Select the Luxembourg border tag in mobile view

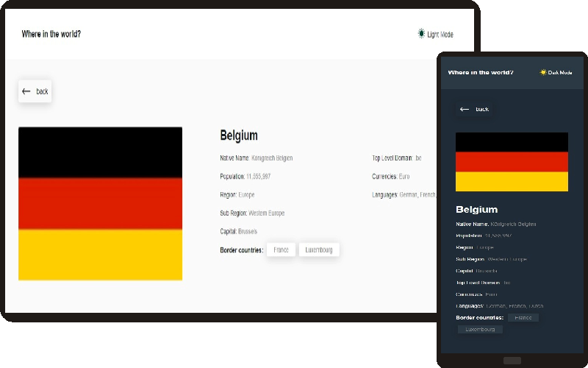(x=480, y=330)
